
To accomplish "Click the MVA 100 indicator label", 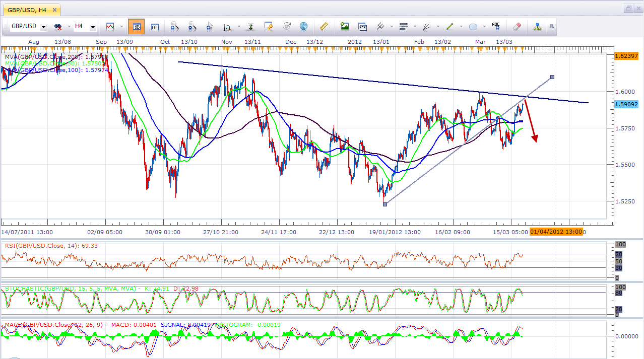I will click(x=56, y=70).
